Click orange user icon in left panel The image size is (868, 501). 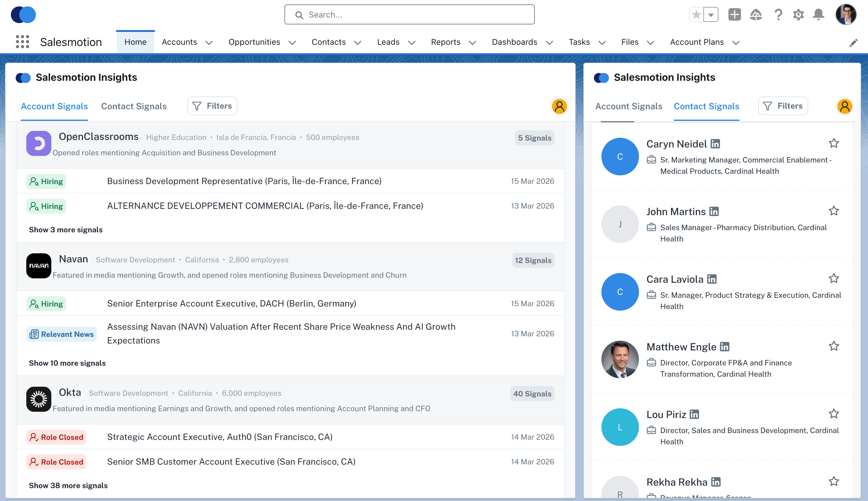click(559, 107)
